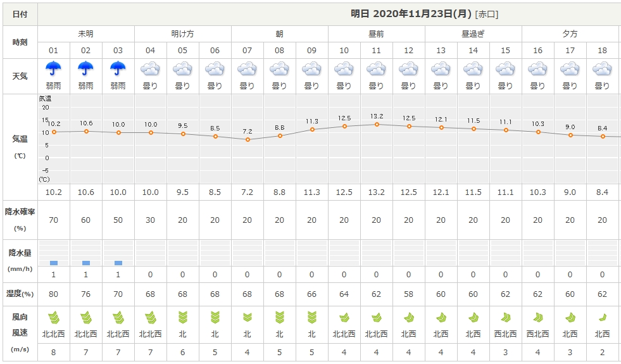The width and height of the screenshot is (621, 364).
Task: Click the umbrella rain icon for 02 o'clock
Action: (85, 68)
